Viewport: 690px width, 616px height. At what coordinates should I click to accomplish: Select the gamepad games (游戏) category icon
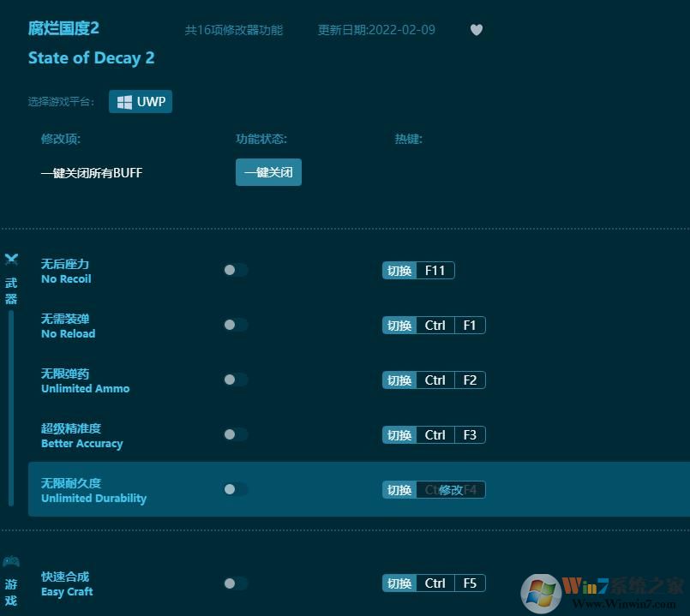click(11, 561)
